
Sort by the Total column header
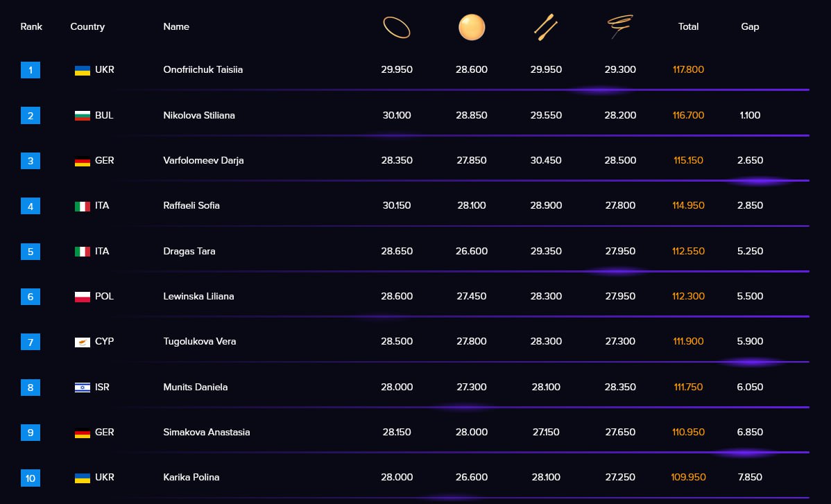[688, 26]
